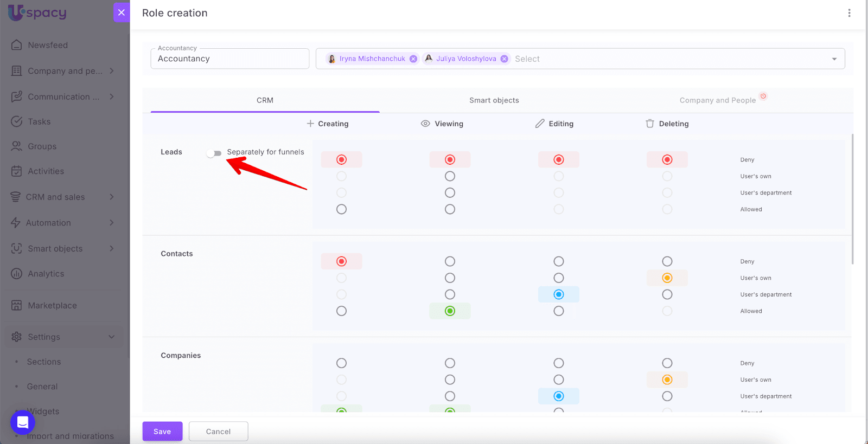Switch to Company and People tab
The image size is (868, 444).
(x=717, y=100)
